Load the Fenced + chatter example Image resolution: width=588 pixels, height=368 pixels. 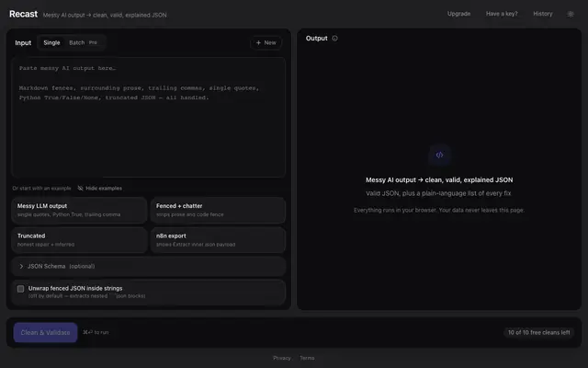click(218, 210)
